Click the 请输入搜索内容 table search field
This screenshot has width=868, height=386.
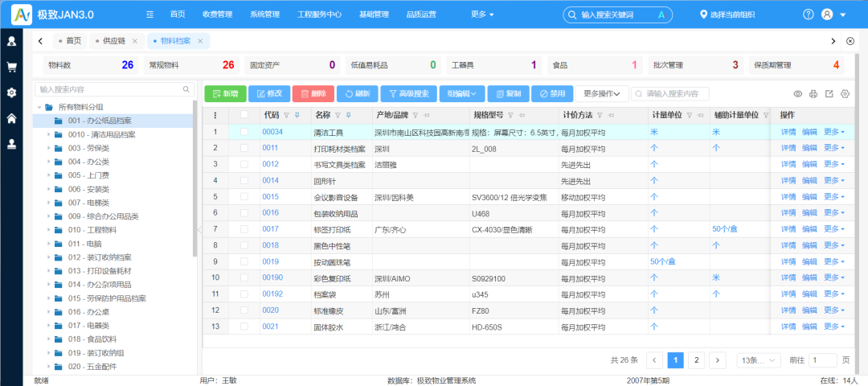coord(670,93)
